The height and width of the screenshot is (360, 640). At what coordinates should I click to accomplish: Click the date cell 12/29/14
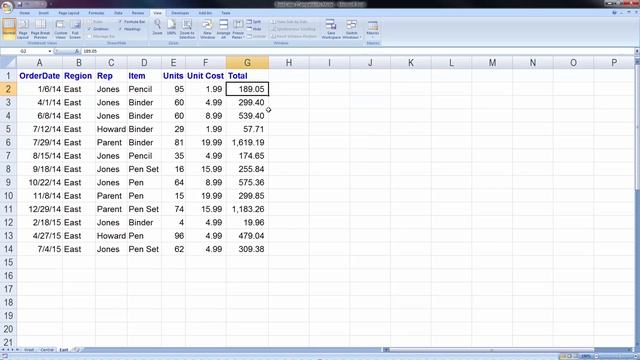point(40,209)
